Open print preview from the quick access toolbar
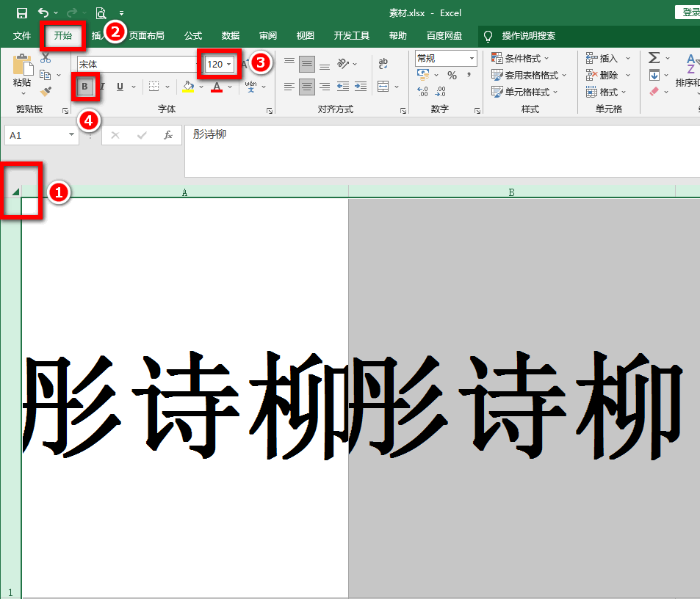Viewport: 700px width, 599px height. click(x=101, y=13)
